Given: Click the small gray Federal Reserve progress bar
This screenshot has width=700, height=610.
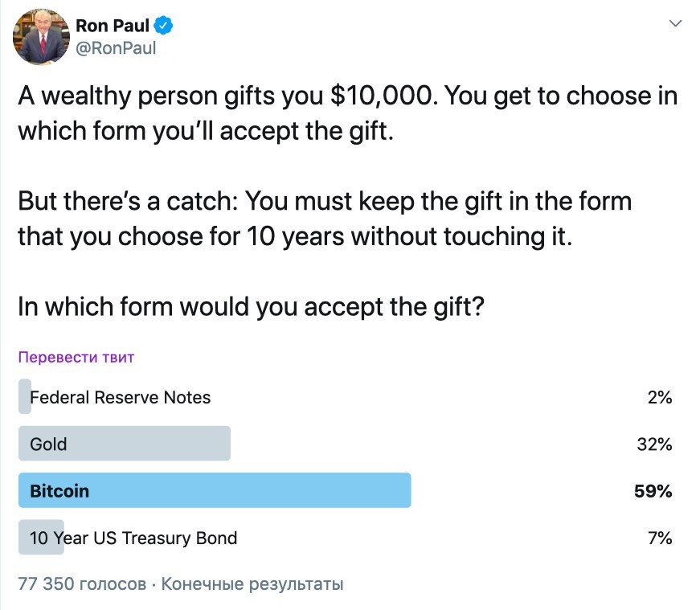Looking at the screenshot, I should pyautogui.click(x=25, y=396).
